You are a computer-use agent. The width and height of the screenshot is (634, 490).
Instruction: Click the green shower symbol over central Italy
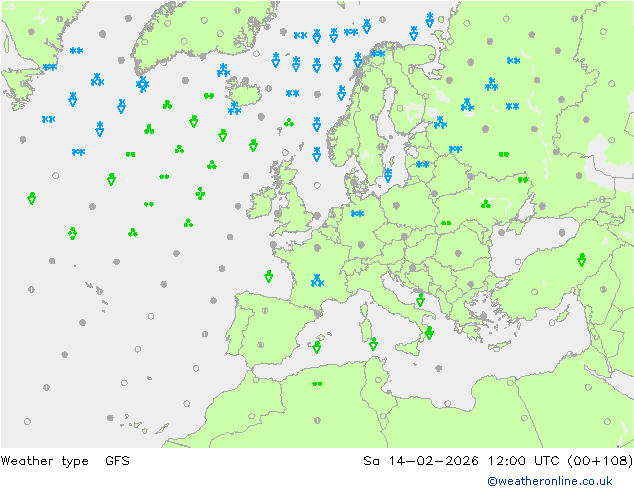click(x=421, y=300)
